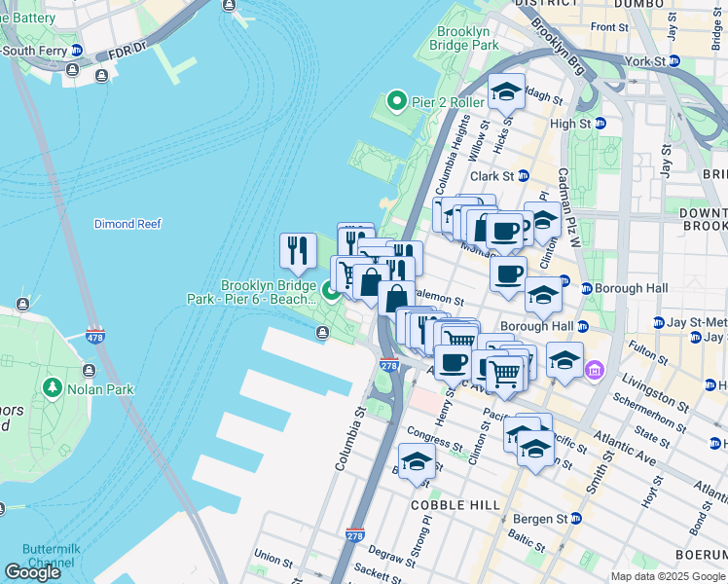Click the school marker beside the purple museum icon
The width and height of the screenshot is (728, 584).
click(x=564, y=361)
